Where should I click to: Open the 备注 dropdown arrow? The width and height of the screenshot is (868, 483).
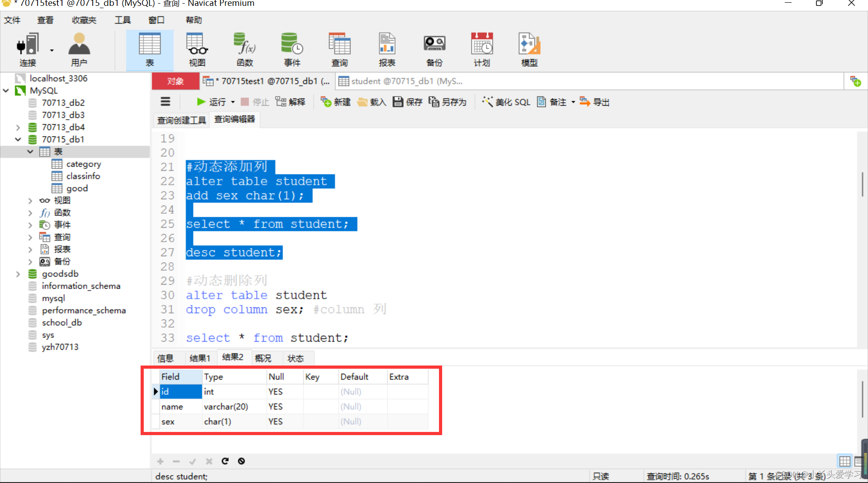click(x=573, y=102)
